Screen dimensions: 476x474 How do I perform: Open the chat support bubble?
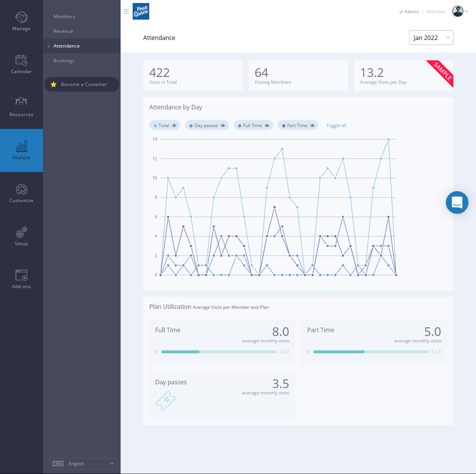(x=457, y=202)
